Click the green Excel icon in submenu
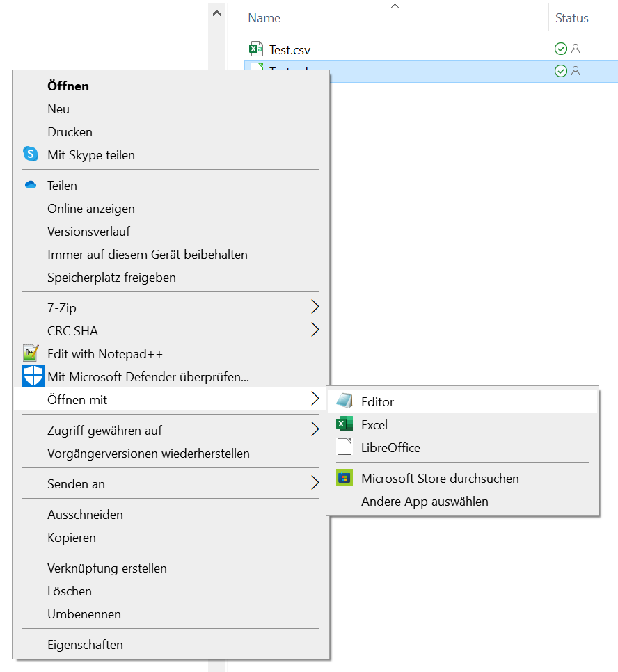Screen dimensions: 618x672 click(344, 424)
